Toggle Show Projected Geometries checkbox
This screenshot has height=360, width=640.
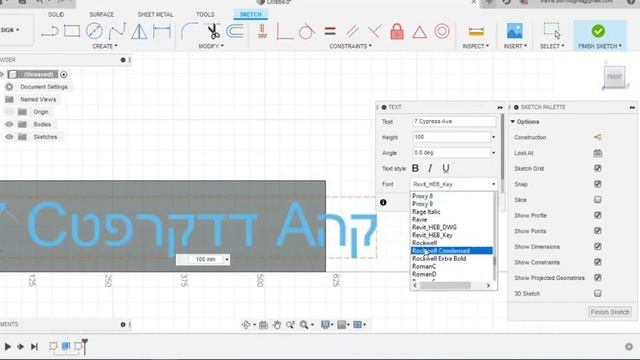[598, 278]
